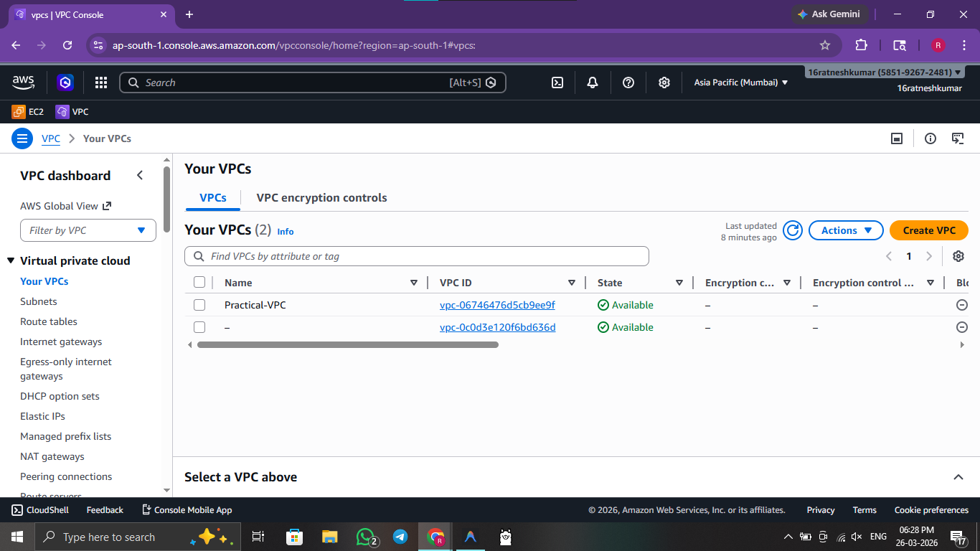
Task: Select the Practical-VPC row checkbox
Action: pos(199,305)
